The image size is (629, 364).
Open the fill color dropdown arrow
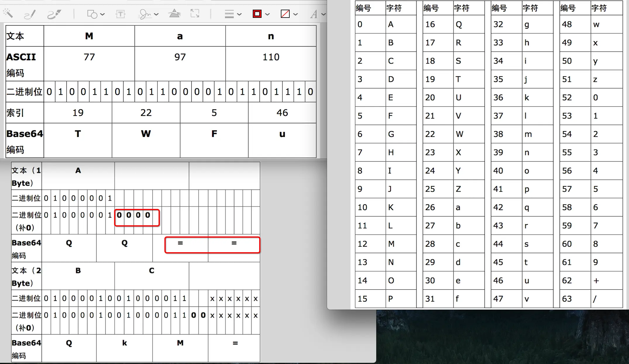click(x=295, y=14)
